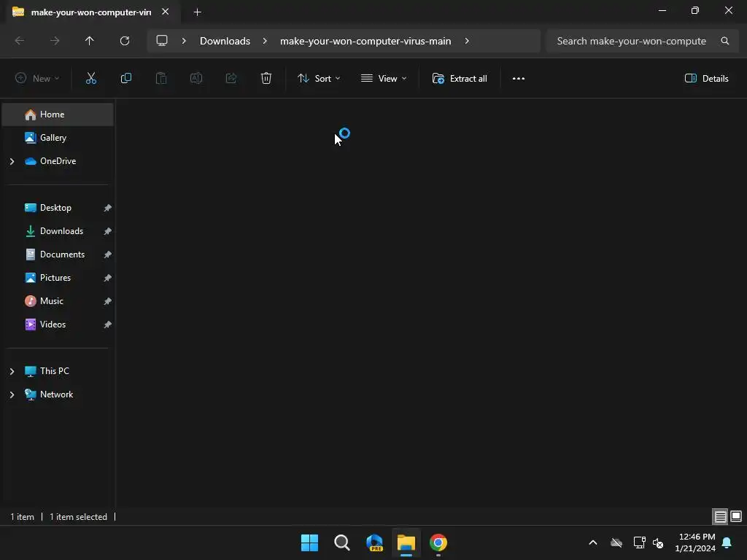
Task: Click File Explorer taskbar icon
Action: [x=406, y=542]
